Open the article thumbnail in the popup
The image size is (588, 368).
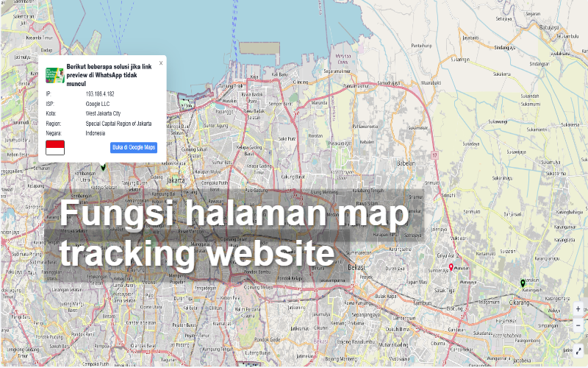[54, 74]
